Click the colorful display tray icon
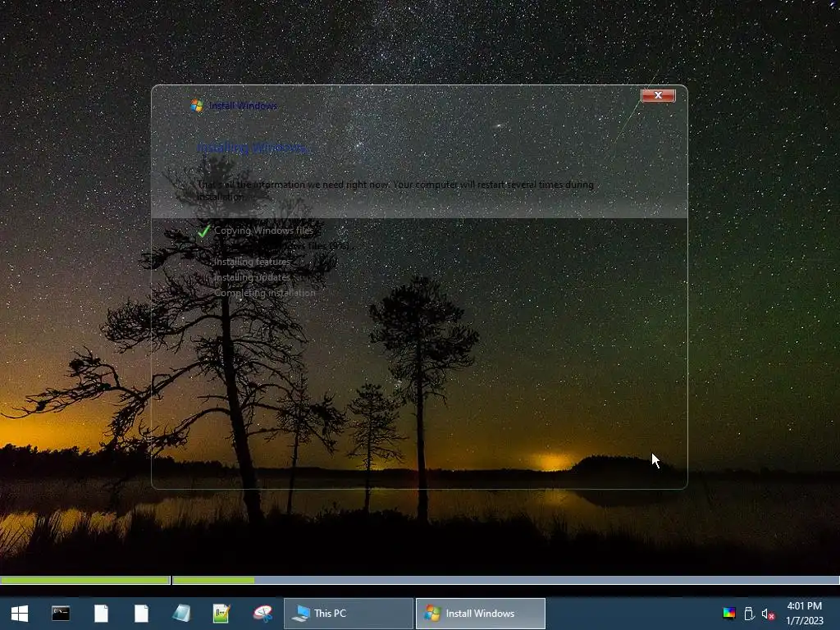The image size is (840, 630). click(728, 614)
